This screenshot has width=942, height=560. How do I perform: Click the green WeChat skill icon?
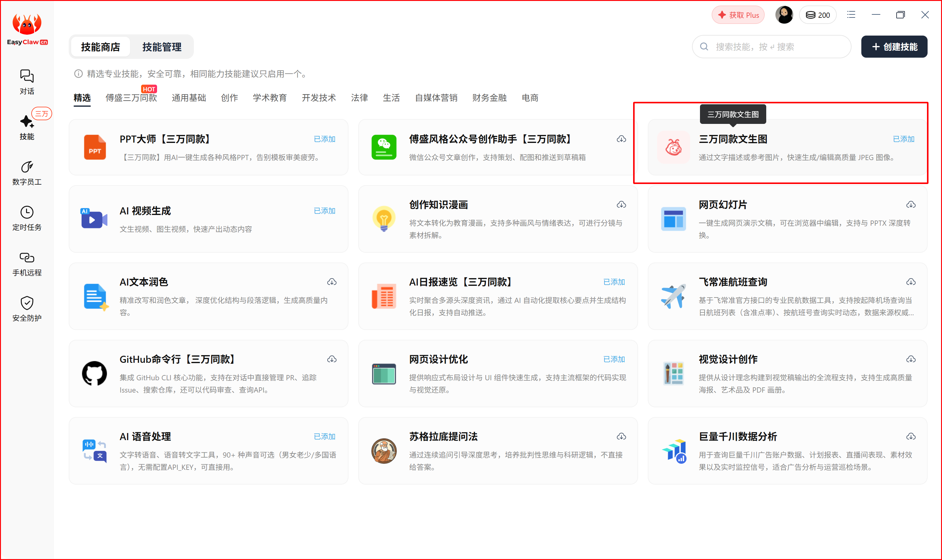coord(384,147)
